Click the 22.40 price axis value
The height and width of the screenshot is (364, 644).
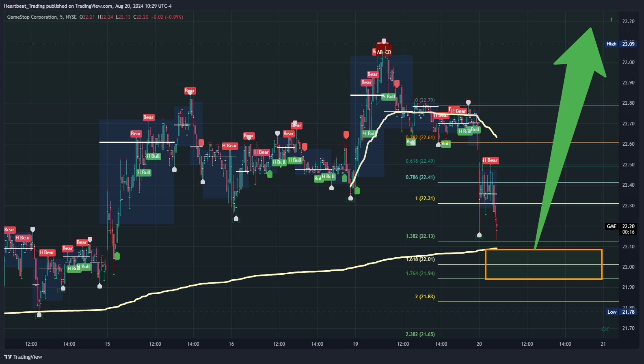(628, 185)
